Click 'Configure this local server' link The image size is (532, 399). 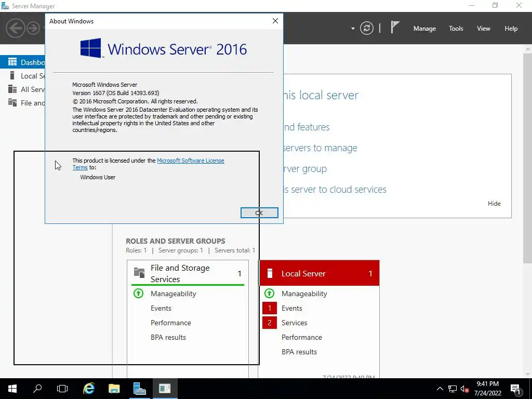[x=321, y=95]
